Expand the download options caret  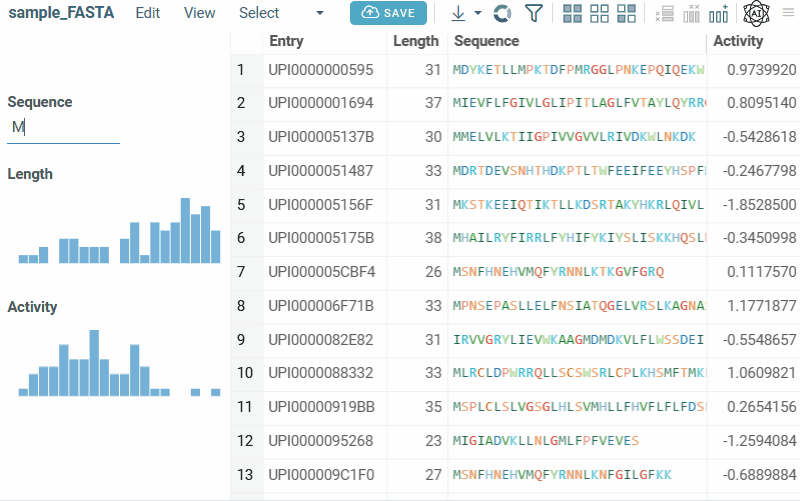(478, 13)
